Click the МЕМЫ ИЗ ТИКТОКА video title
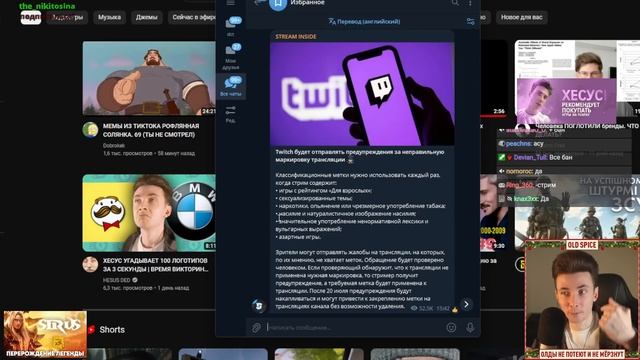Image resolution: width=640 pixels, height=360 pixels. pyautogui.click(x=151, y=130)
